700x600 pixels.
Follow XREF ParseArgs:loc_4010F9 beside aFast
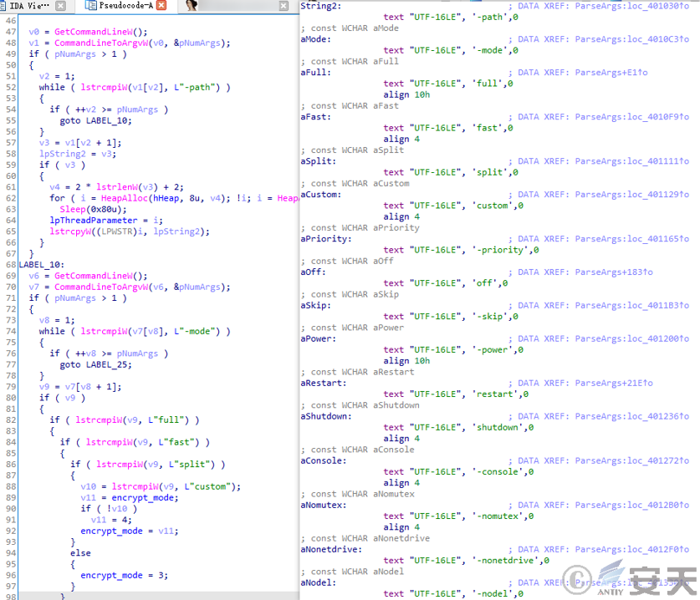click(632, 117)
